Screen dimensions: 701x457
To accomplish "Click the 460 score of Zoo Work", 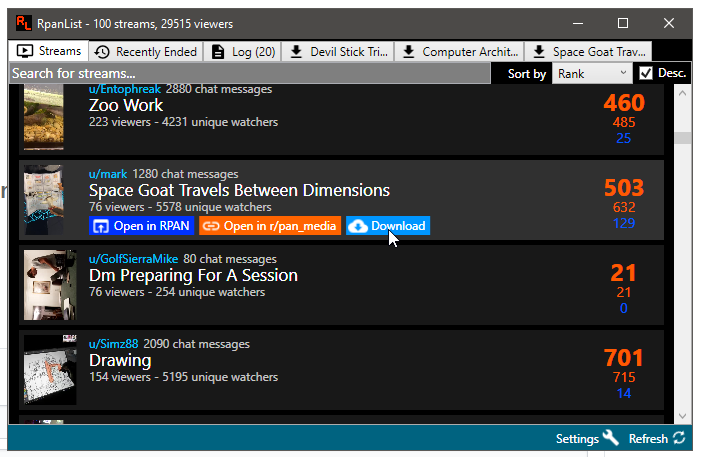I will (x=624, y=103).
